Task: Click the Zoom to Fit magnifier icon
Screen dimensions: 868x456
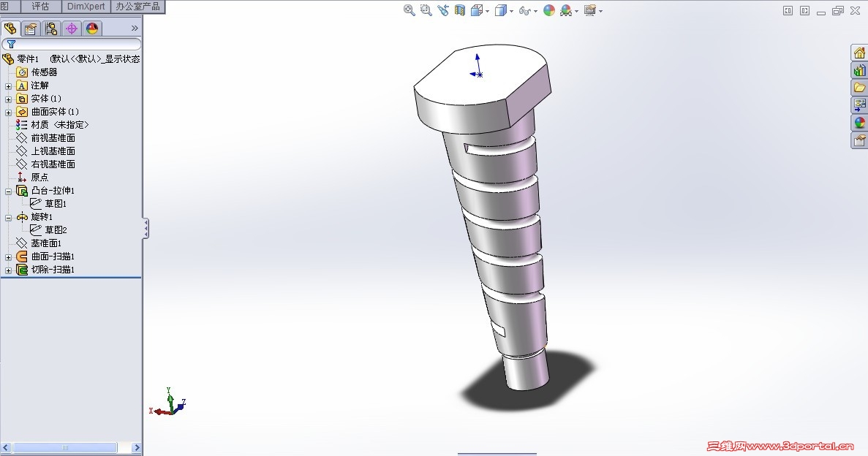Action: pyautogui.click(x=409, y=10)
